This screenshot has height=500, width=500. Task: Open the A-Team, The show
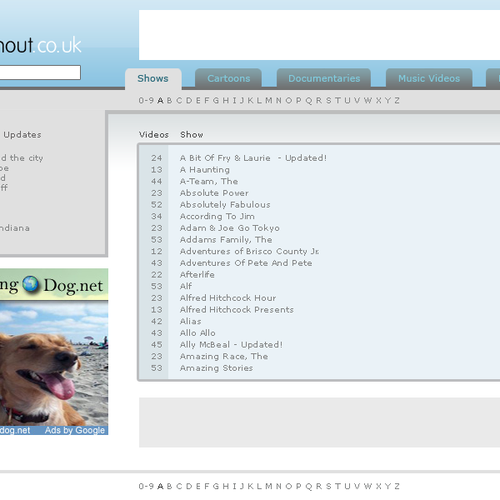click(209, 181)
